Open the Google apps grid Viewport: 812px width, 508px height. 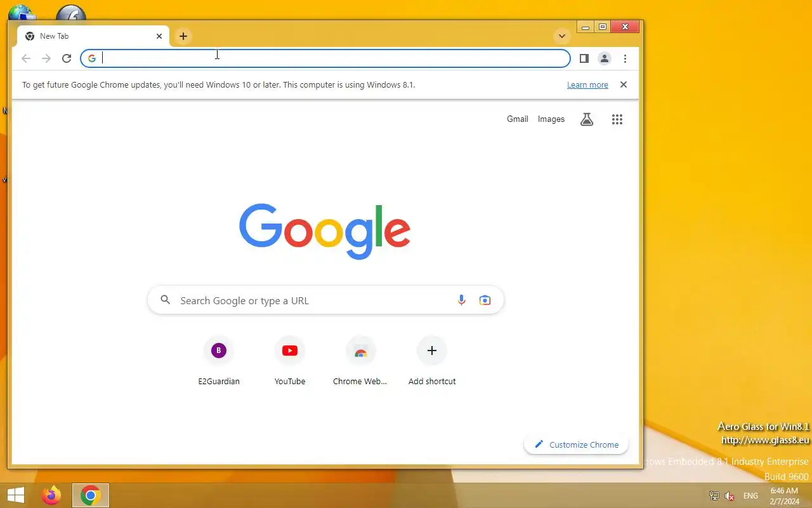point(617,119)
